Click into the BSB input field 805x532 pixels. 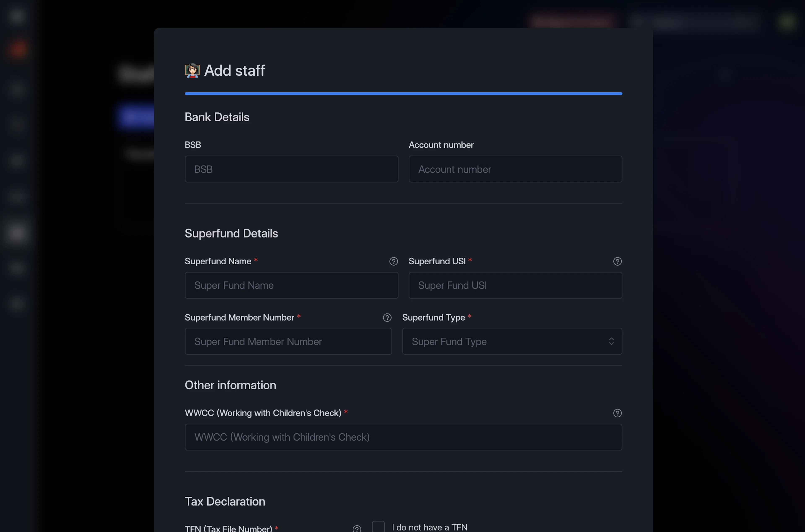point(291,169)
